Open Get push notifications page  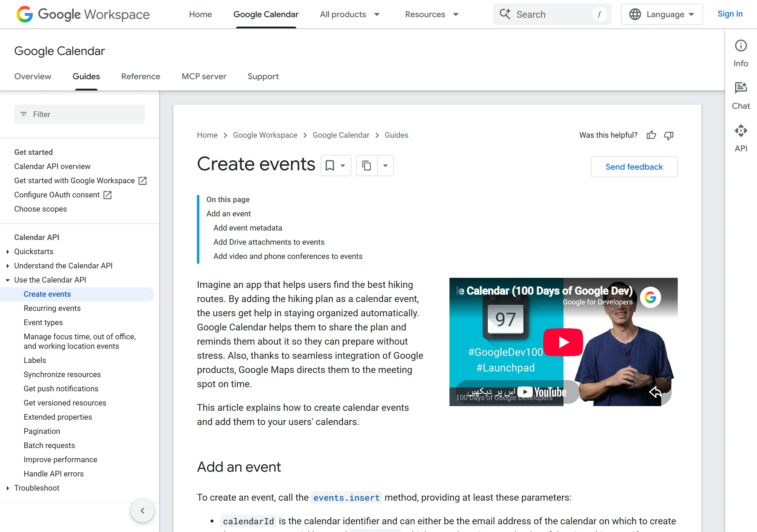(x=61, y=389)
